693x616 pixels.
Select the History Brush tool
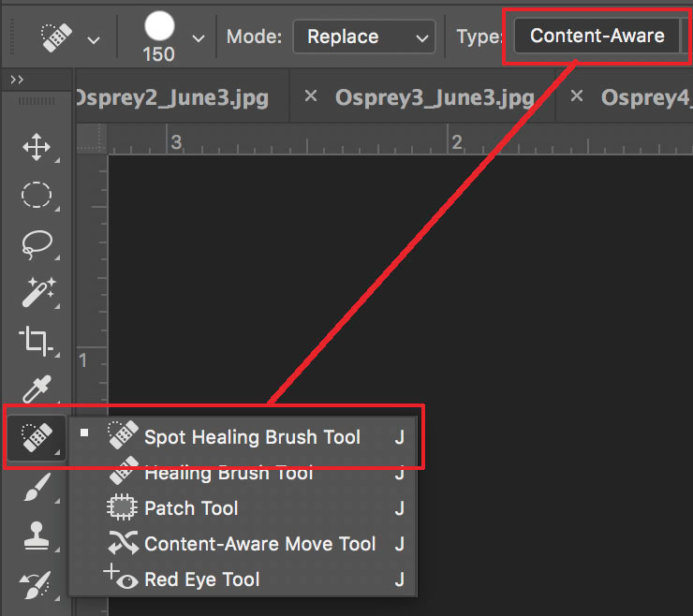[x=36, y=584]
